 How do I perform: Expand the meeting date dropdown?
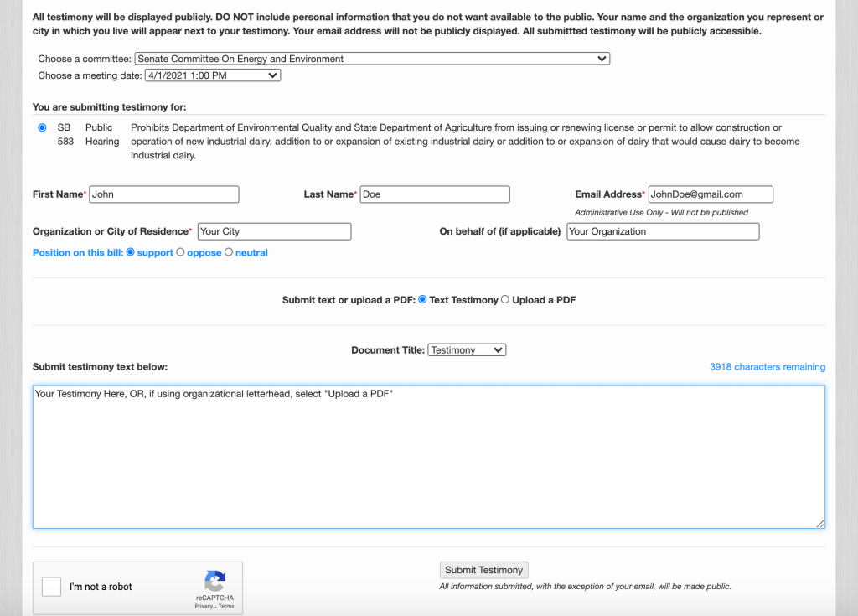pyautogui.click(x=213, y=75)
